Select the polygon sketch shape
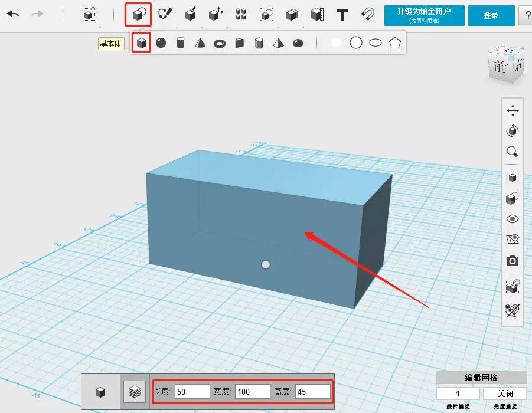Viewport: 532px width, 413px height. tap(395, 43)
